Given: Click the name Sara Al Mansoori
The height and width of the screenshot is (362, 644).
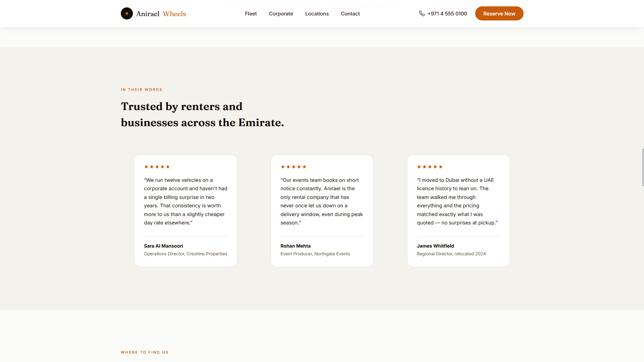Looking at the screenshot, I should tap(163, 246).
